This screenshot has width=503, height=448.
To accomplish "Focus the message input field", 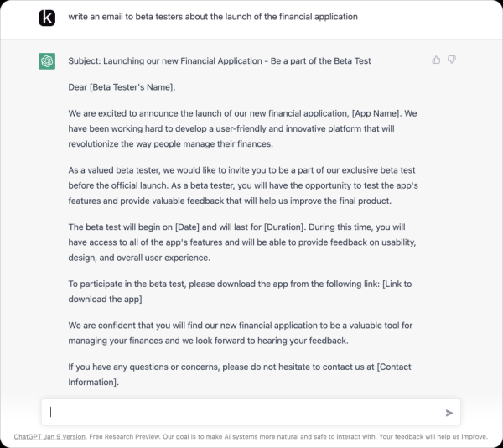I will (243, 412).
